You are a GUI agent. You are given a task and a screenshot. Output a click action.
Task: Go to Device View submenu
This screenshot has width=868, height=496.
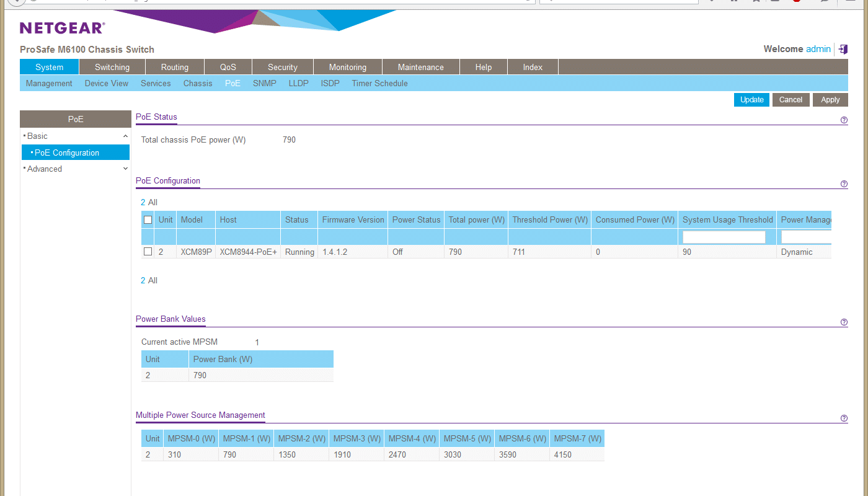pos(107,83)
